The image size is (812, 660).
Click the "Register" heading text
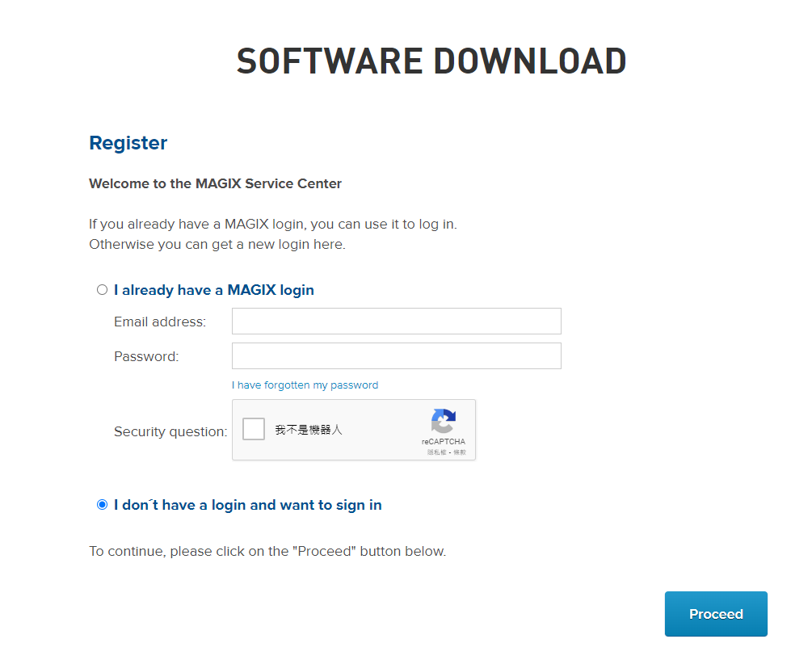click(x=128, y=143)
